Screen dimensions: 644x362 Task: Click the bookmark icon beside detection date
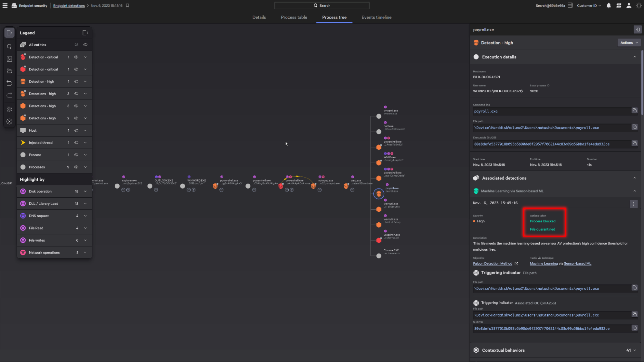pyautogui.click(x=128, y=5)
